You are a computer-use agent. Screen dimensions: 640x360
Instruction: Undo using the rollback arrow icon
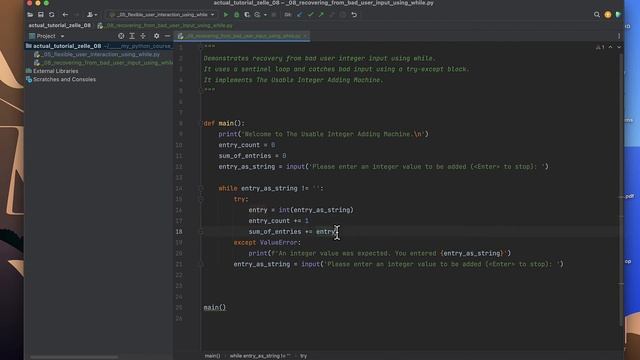[354, 15]
